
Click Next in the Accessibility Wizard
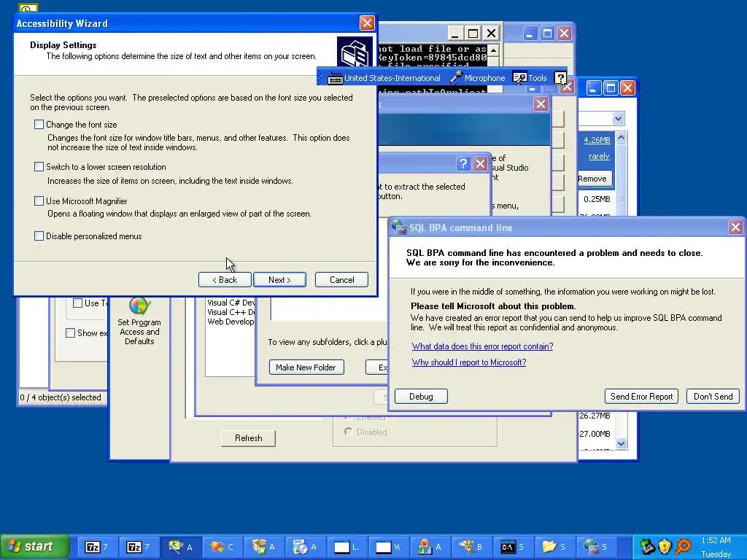279,280
